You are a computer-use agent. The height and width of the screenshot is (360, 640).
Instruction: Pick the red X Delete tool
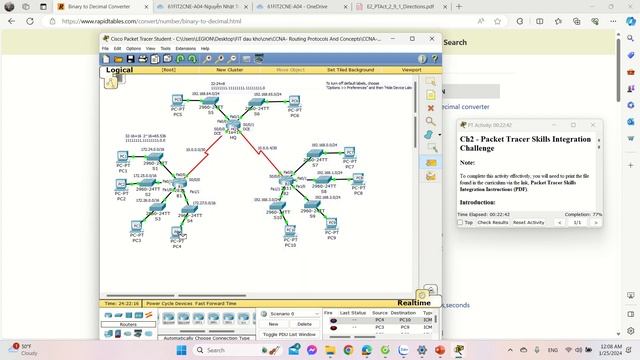pyautogui.click(x=431, y=108)
